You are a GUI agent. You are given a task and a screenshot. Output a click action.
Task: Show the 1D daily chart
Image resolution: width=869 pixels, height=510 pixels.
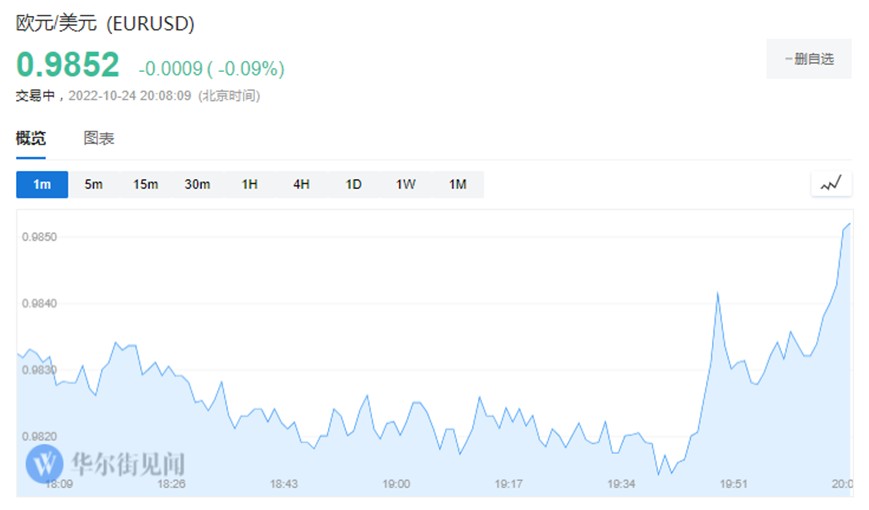point(353,184)
